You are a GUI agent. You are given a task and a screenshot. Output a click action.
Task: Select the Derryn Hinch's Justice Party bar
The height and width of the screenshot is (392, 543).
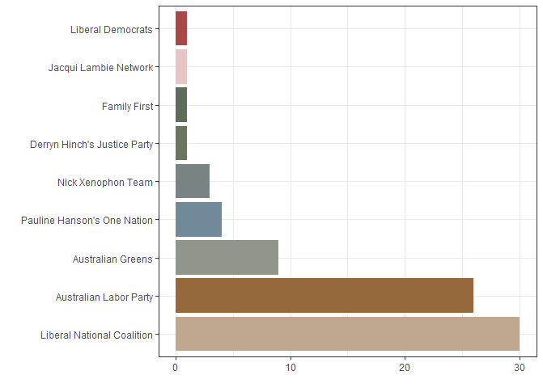pyautogui.click(x=181, y=144)
